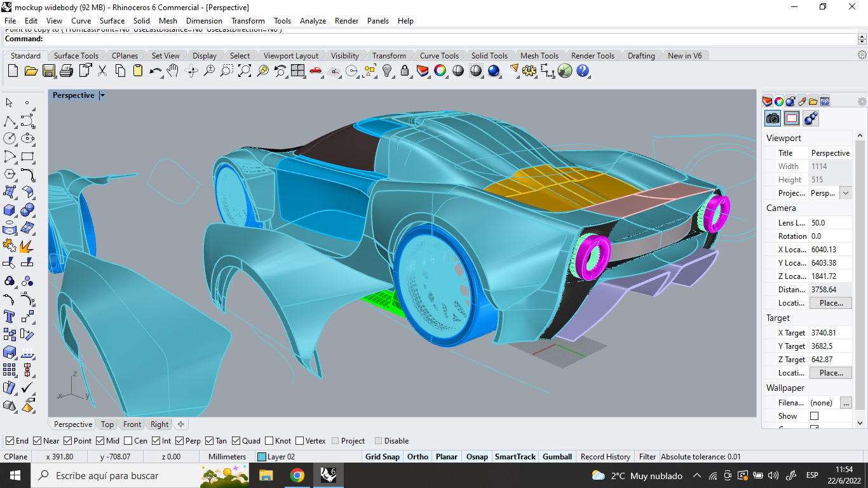Click the Save icon on the Standard toolbar
The height and width of the screenshot is (488, 868).
(48, 71)
